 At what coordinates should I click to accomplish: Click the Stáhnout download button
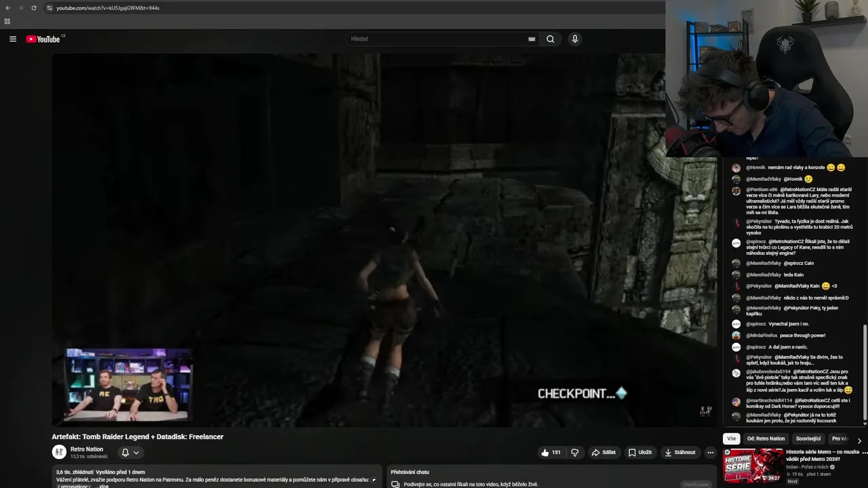680,452
